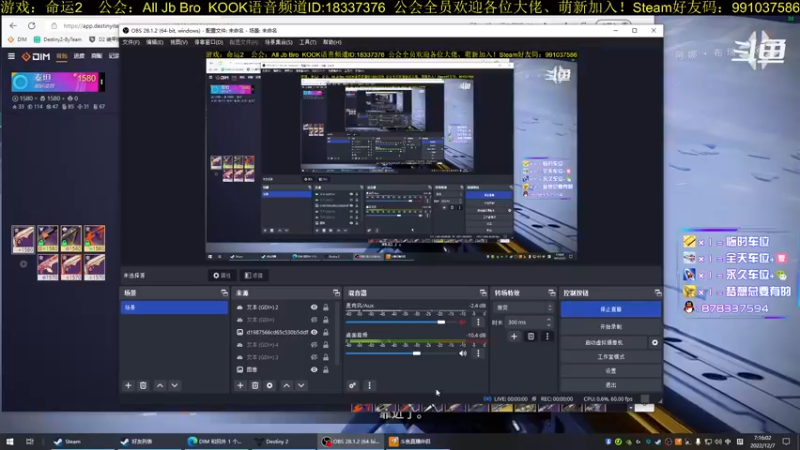
Task: Open 帮助(H) menu in OBS
Action: point(332,42)
